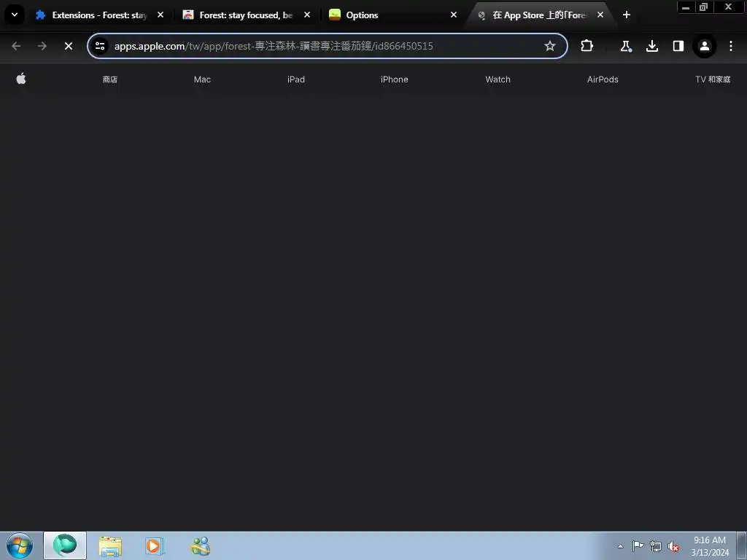Open the clock showing 9:16 AM
This screenshot has width=747, height=560.
click(710, 546)
